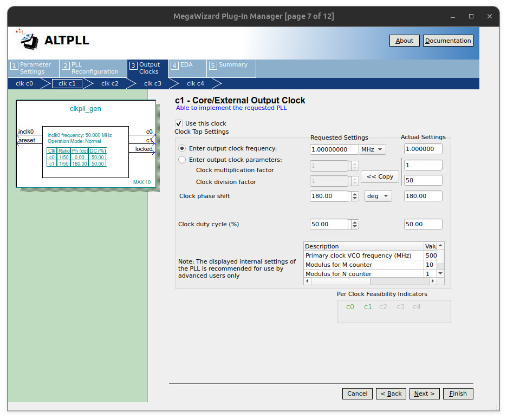Open the Documentation button

[448, 41]
